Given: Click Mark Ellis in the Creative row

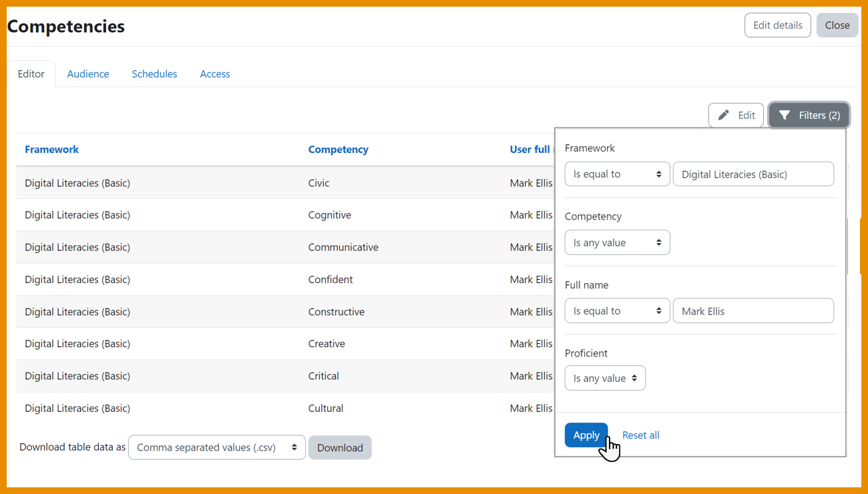Looking at the screenshot, I should pyautogui.click(x=531, y=344).
